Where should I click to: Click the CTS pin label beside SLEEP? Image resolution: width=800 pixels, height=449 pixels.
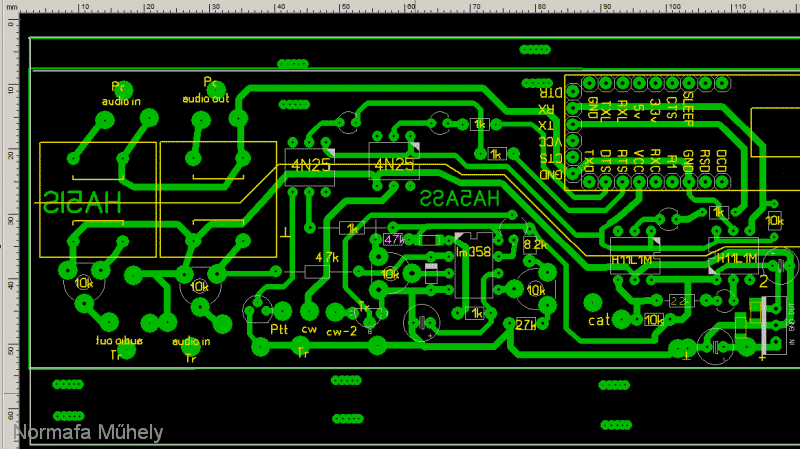[x=671, y=108]
